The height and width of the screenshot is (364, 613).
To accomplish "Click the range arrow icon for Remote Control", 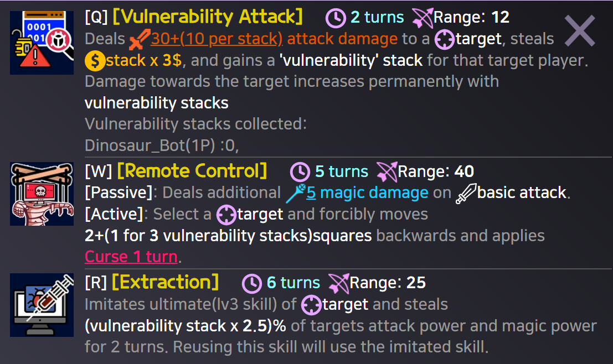I will (x=387, y=171).
